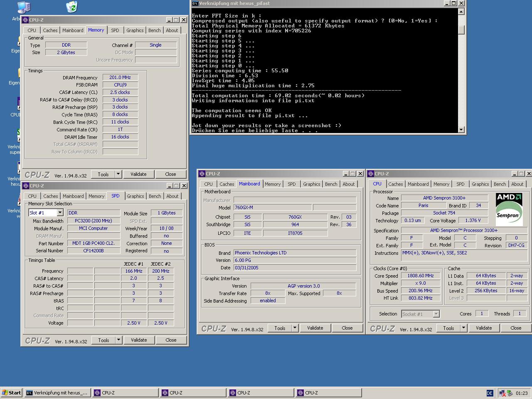Click BIOS Brand Phoenix Technologies LTD
532x399 pixels.
tap(295, 253)
